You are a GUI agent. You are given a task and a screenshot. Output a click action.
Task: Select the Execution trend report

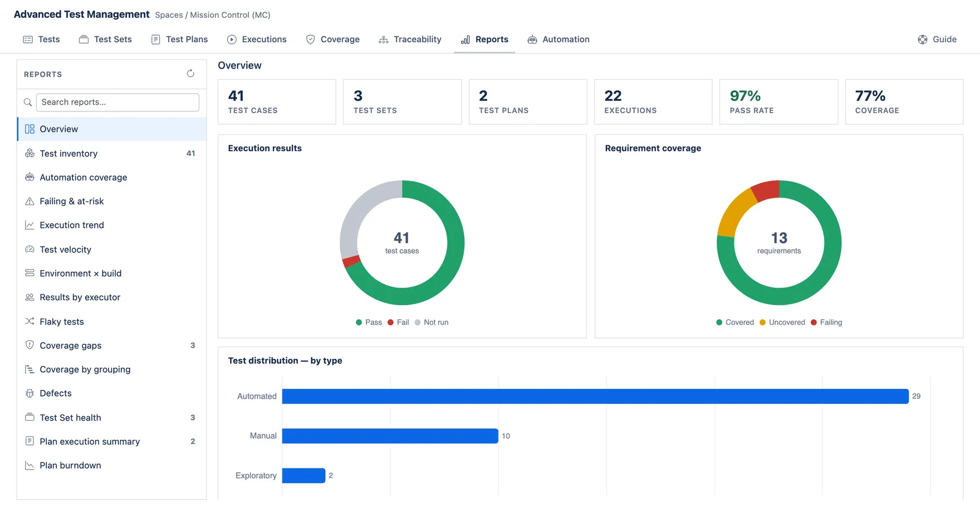coord(112,225)
